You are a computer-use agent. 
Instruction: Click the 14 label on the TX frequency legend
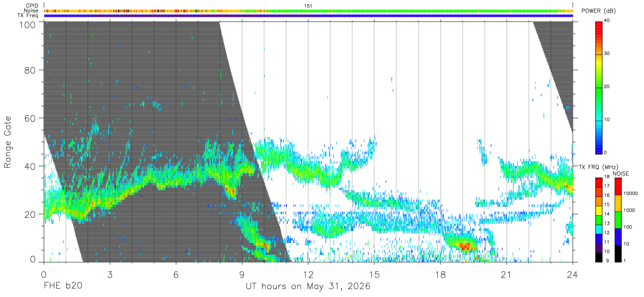[607, 214]
